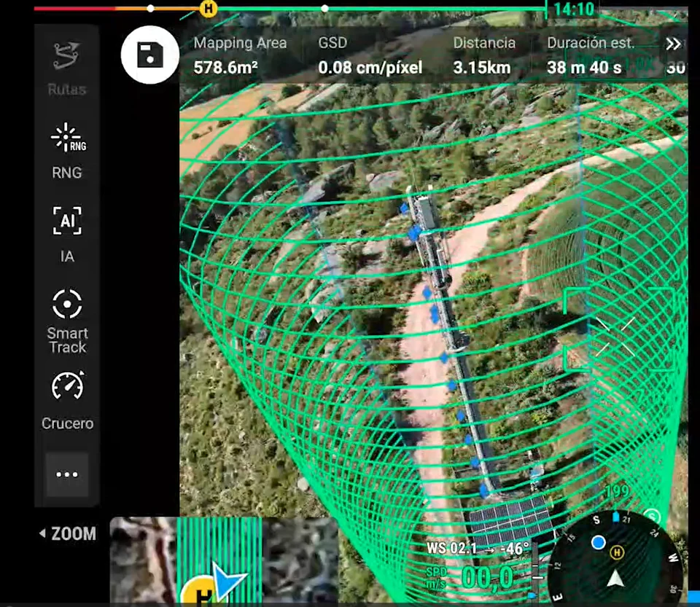Click the 14:10 remaining flight time
This screenshot has width=700, height=607.
tap(573, 9)
